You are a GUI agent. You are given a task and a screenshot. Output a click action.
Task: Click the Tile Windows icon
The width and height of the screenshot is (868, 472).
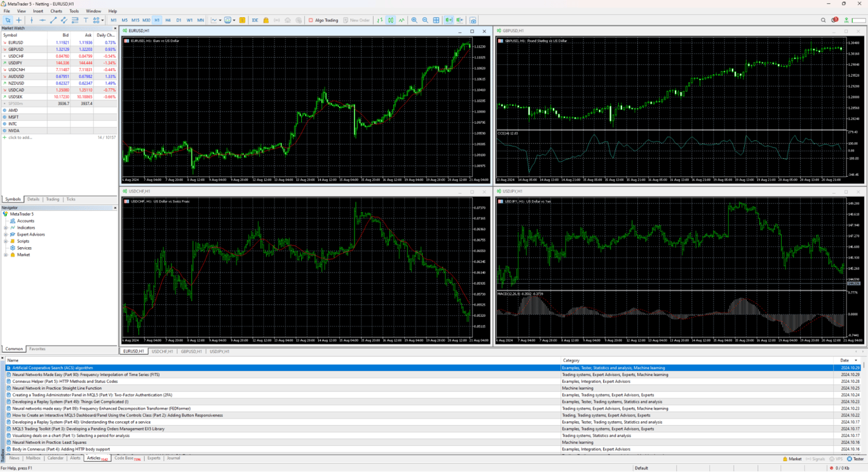click(x=437, y=20)
